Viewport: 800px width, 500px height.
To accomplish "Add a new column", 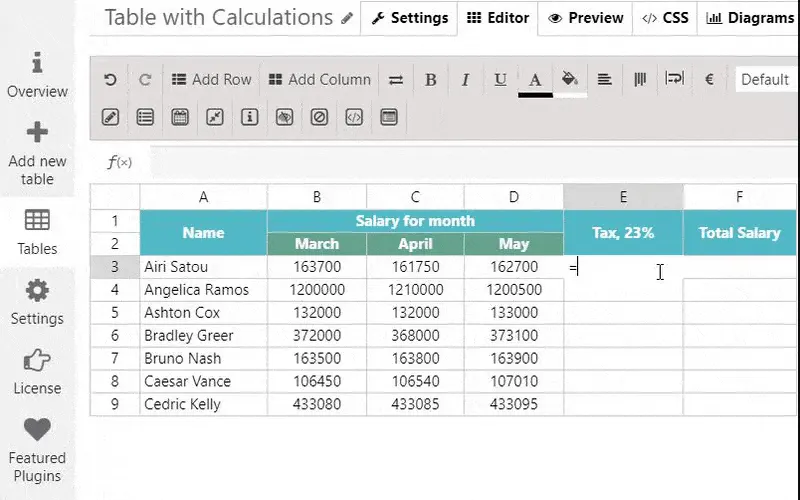I will [x=320, y=80].
